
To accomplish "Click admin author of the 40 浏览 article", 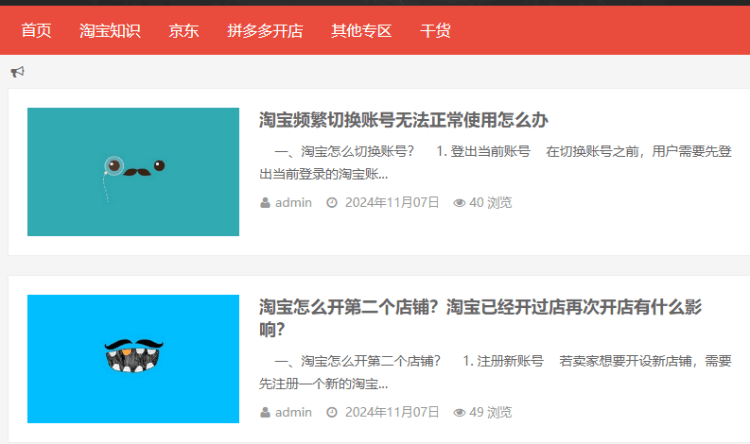I will click(x=293, y=203).
